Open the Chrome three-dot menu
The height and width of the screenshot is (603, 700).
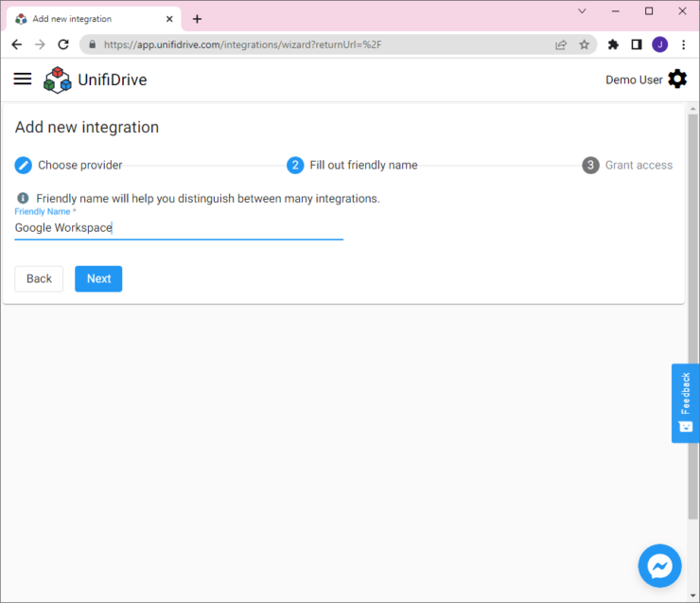pyautogui.click(x=684, y=44)
